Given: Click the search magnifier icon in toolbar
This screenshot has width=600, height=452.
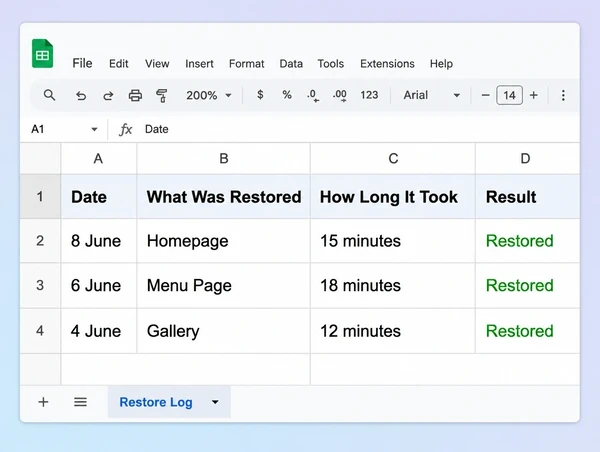Looking at the screenshot, I should point(49,95).
